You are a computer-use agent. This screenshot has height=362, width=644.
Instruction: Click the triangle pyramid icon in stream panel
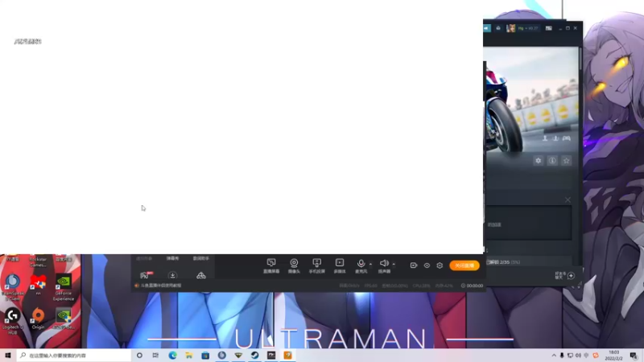pos(200,275)
